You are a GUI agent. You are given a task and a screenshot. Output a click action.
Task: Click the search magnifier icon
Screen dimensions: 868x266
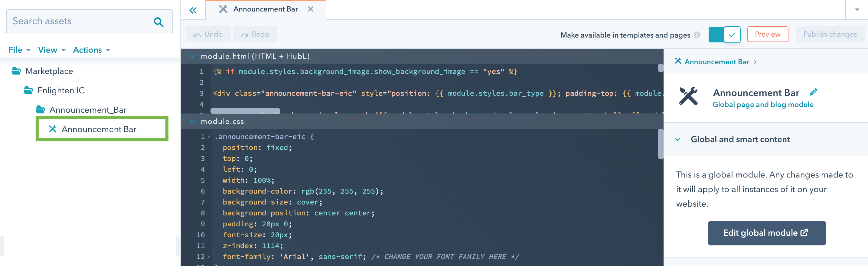(x=159, y=22)
